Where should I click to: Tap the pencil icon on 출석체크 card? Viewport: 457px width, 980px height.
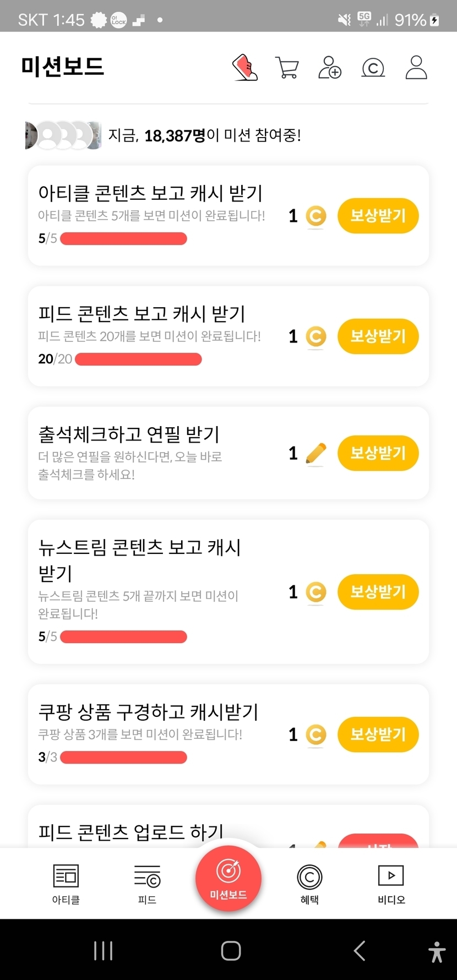point(315,454)
